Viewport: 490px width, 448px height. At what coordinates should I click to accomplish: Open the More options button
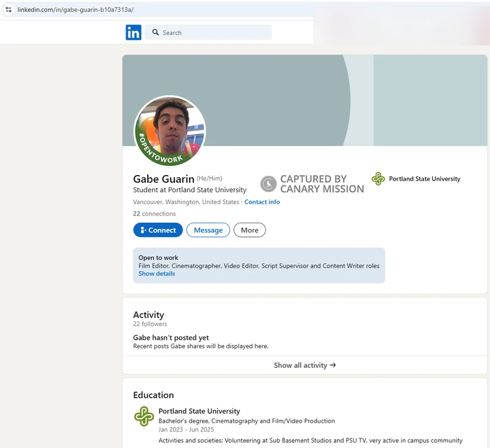(x=249, y=230)
